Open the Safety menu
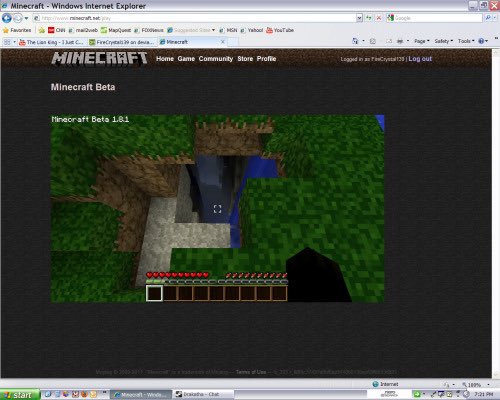 pos(444,41)
